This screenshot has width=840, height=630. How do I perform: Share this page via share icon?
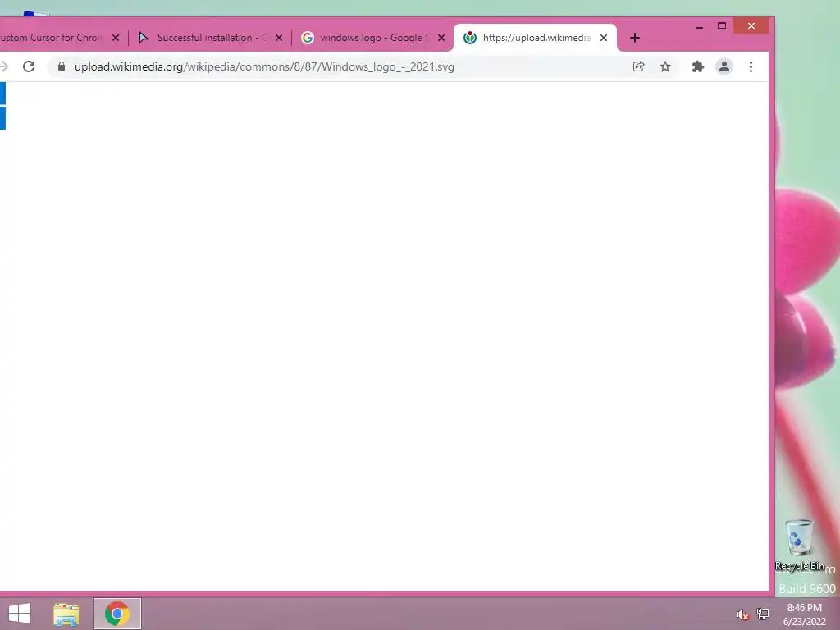click(x=638, y=66)
